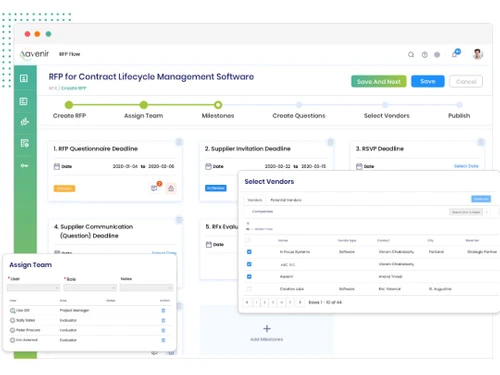Go to the Select Vendors step
The width and height of the screenshot is (500, 375).
pos(385,105)
